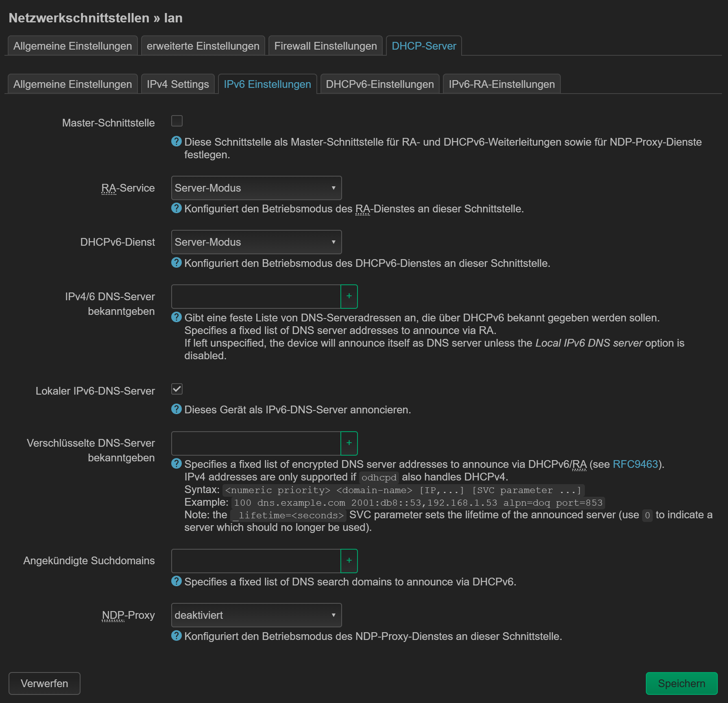Uncheck the Lokaler IPv6-DNS-Server checkbox
728x703 pixels.
click(x=177, y=389)
